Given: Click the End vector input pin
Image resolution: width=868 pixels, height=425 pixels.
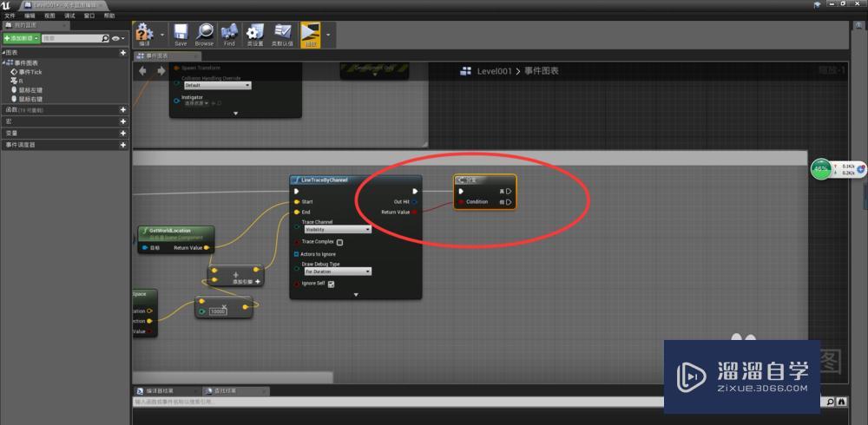Looking at the screenshot, I should (297, 212).
